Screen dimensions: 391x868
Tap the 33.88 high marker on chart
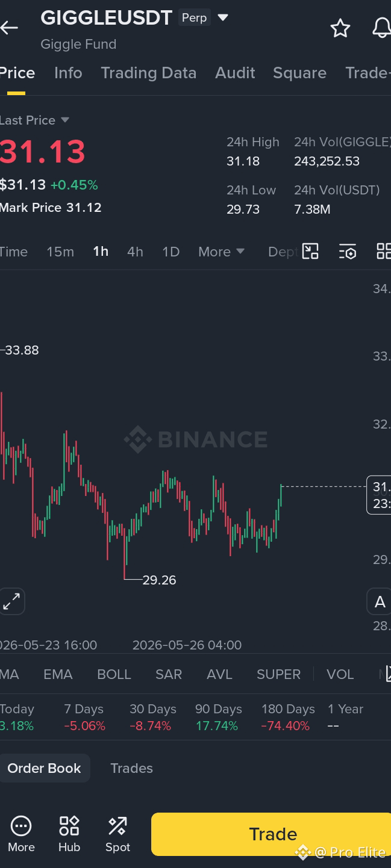tap(21, 350)
